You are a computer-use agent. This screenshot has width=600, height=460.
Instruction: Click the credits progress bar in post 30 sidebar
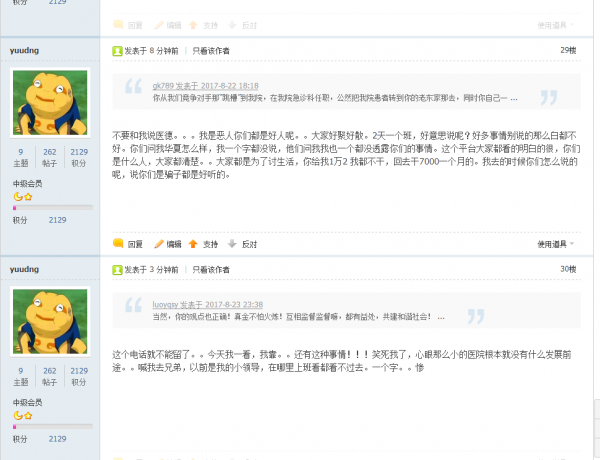(x=53, y=427)
